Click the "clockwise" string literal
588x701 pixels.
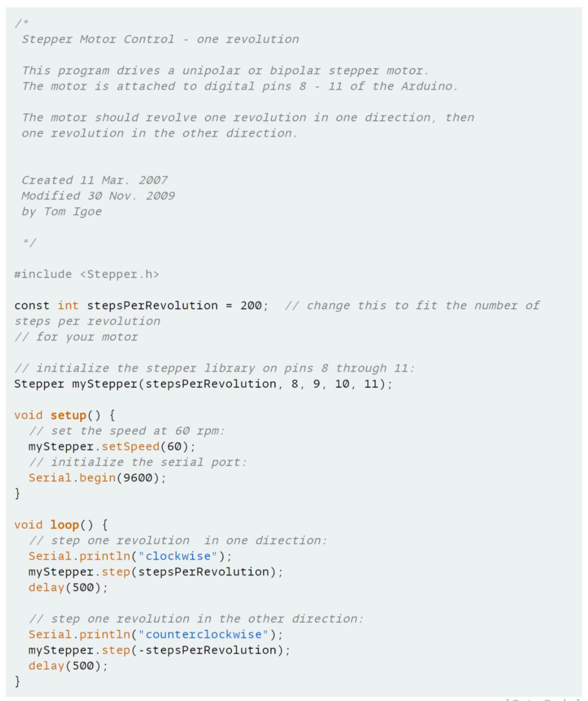178,556
